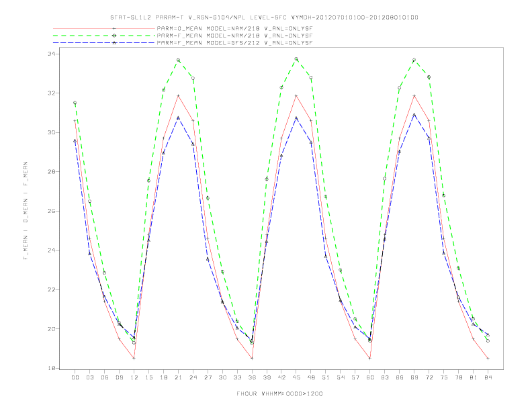The image size is (532, 411).
Task: Select legend entry PARM=O_MEAN MODEL=NAM/218
Action: [234, 28]
